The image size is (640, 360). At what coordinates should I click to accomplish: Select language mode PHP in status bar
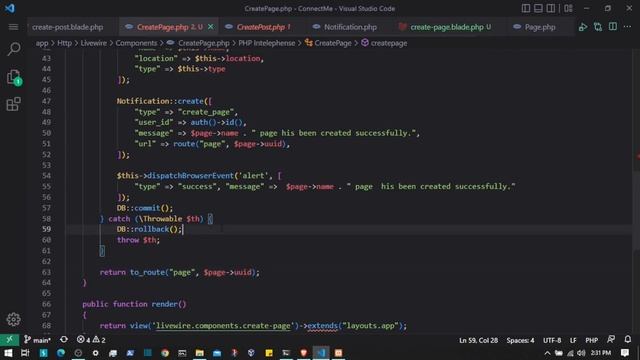(x=591, y=340)
